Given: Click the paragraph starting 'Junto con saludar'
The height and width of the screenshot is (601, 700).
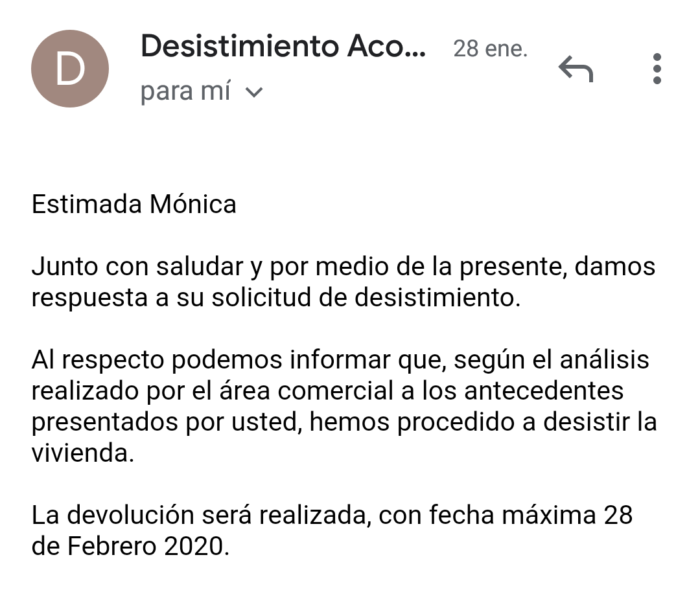Looking at the screenshot, I should pos(344,282).
